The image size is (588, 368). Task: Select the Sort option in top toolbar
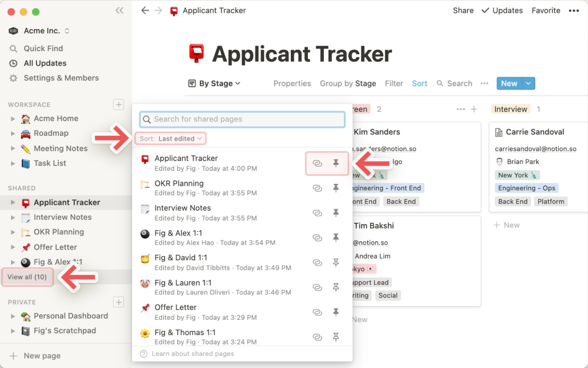(419, 83)
